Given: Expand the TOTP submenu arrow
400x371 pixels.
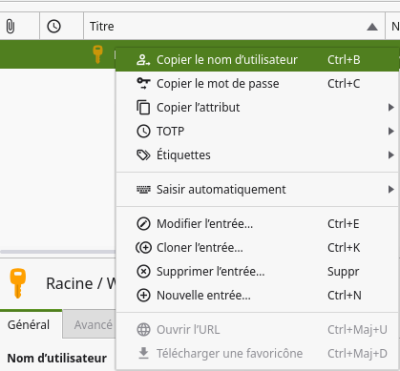Looking at the screenshot, I should [x=391, y=131].
